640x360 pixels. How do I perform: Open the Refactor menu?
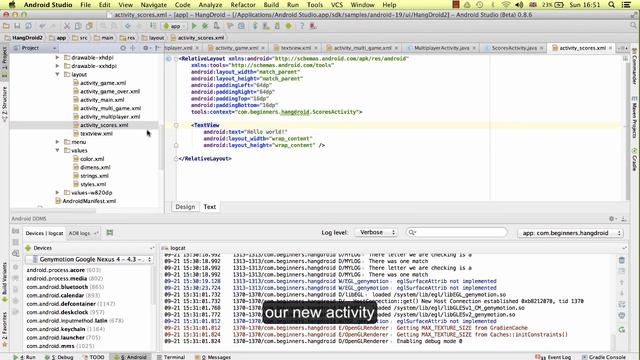pos(243,5)
